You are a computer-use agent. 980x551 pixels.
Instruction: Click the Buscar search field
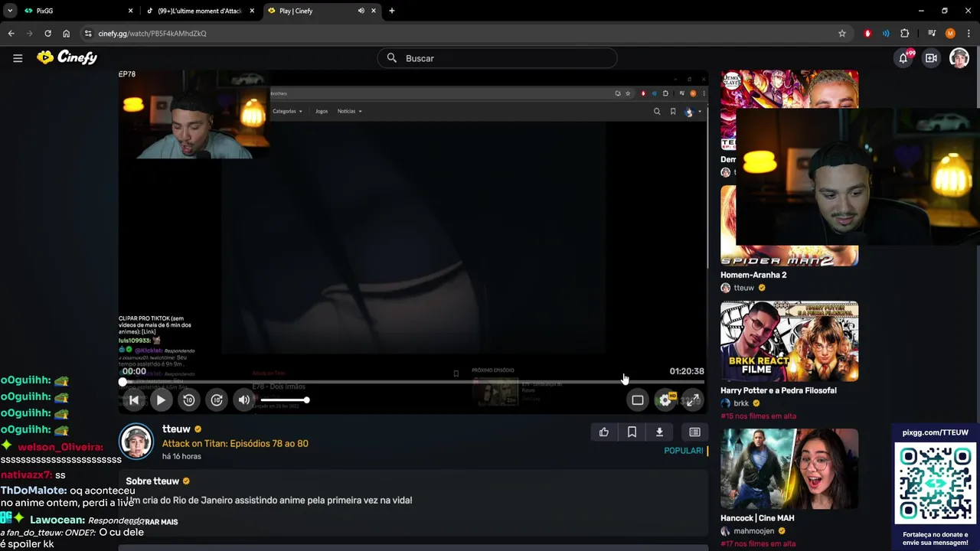click(497, 58)
